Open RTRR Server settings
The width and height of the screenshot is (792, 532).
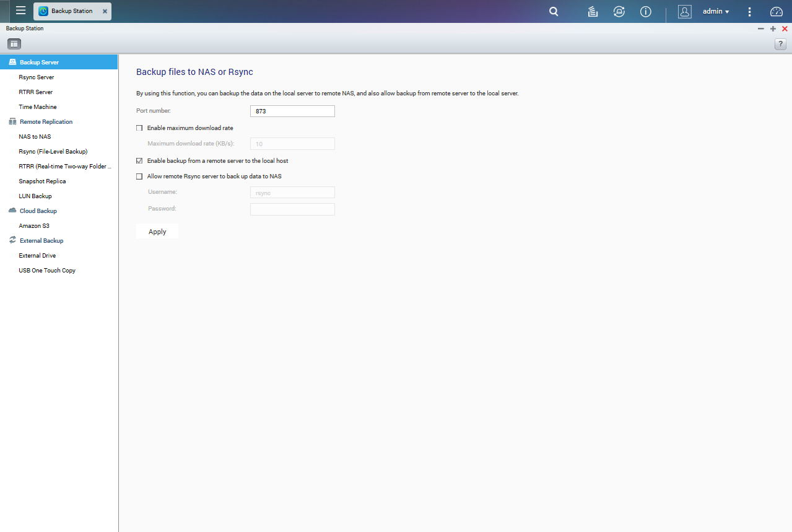(36, 92)
